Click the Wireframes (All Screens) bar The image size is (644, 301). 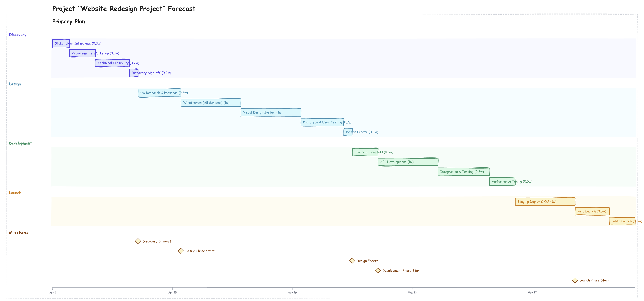(211, 102)
